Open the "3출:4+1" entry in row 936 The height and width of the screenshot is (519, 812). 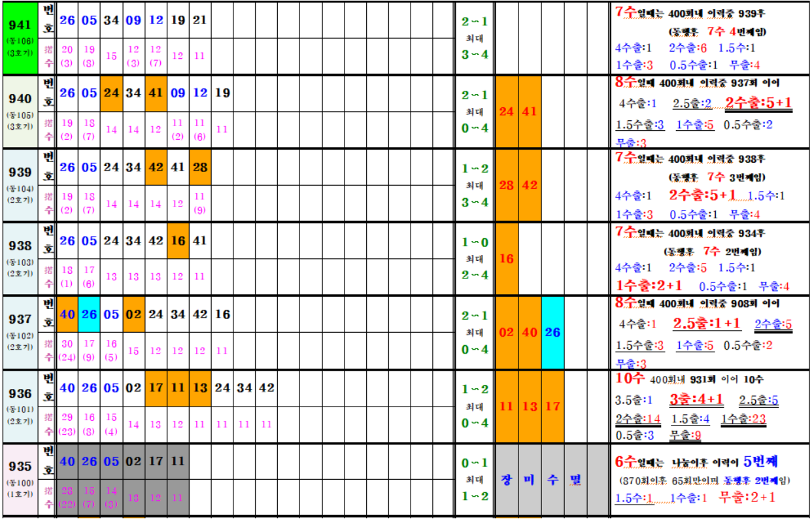tap(696, 400)
